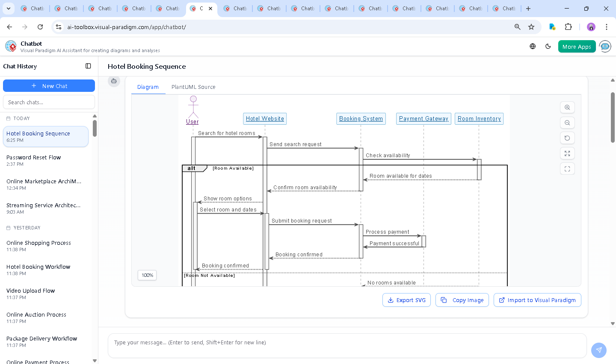Toggle dark mode moon icon

[548, 47]
